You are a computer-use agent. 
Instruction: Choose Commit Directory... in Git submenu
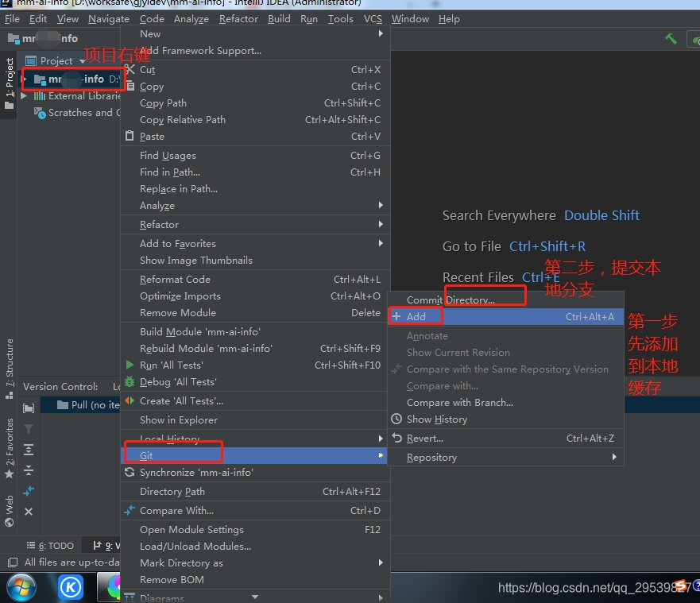click(505, 300)
